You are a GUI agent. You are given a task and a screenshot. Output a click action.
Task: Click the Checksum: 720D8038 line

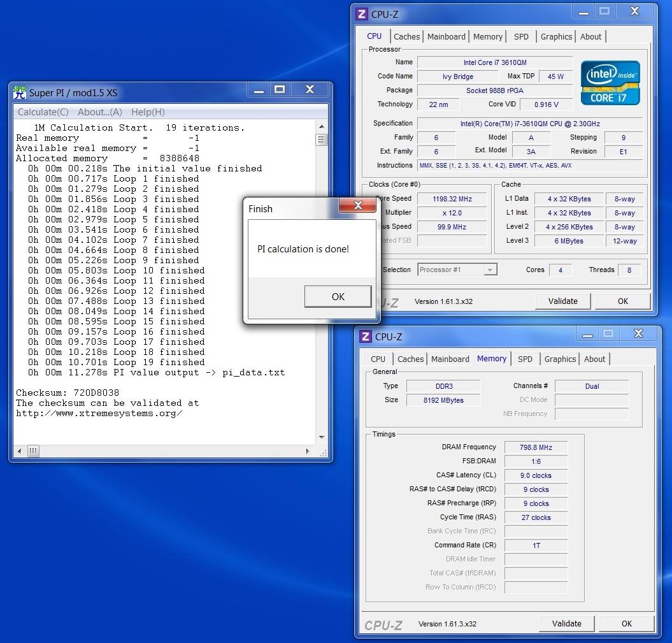pos(68,393)
